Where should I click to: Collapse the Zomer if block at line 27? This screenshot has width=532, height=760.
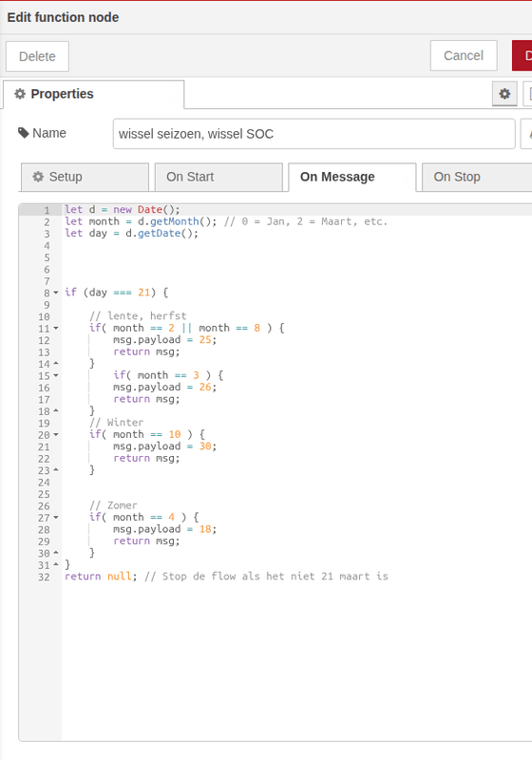click(x=56, y=517)
